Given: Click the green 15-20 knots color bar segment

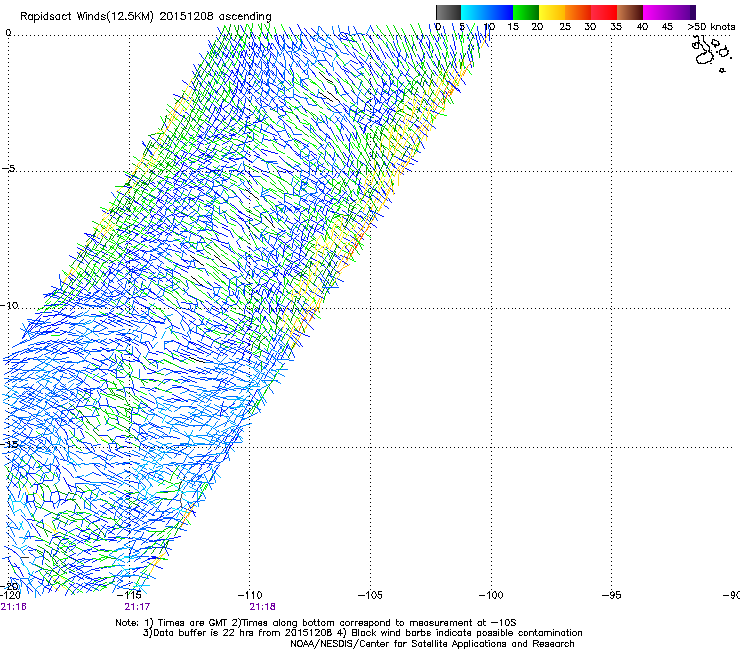Looking at the screenshot, I should [x=526, y=12].
